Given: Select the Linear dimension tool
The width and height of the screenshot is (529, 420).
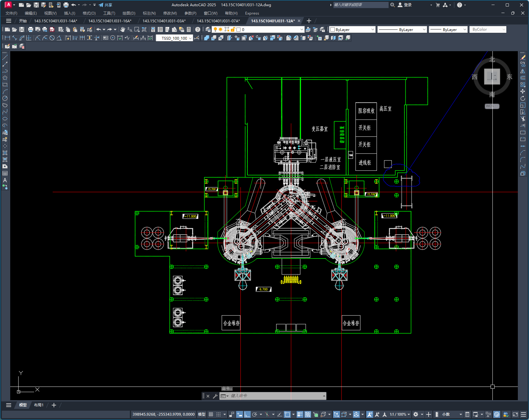Looking at the screenshot, I should (x=7, y=38).
